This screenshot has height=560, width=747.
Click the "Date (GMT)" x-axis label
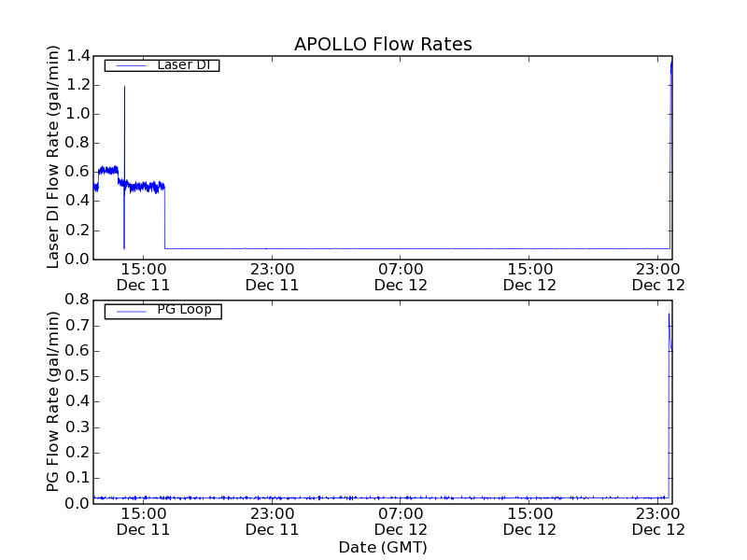point(383,548)
